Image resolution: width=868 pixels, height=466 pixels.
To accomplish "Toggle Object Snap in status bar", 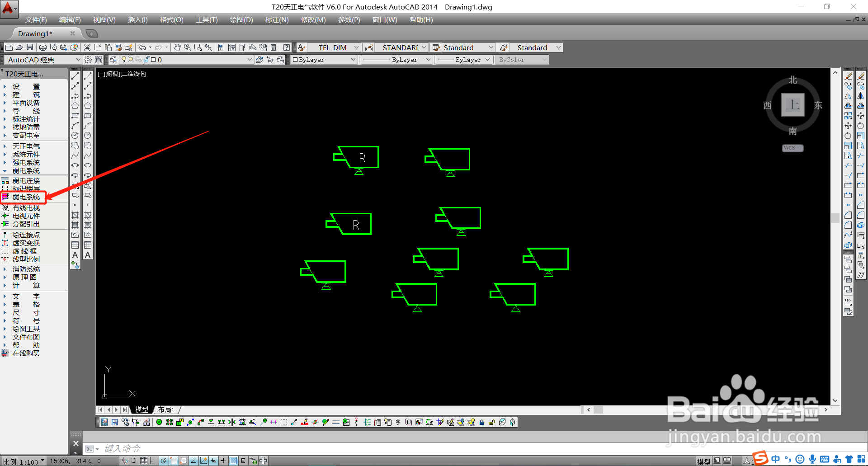I will tap(174, 461).
